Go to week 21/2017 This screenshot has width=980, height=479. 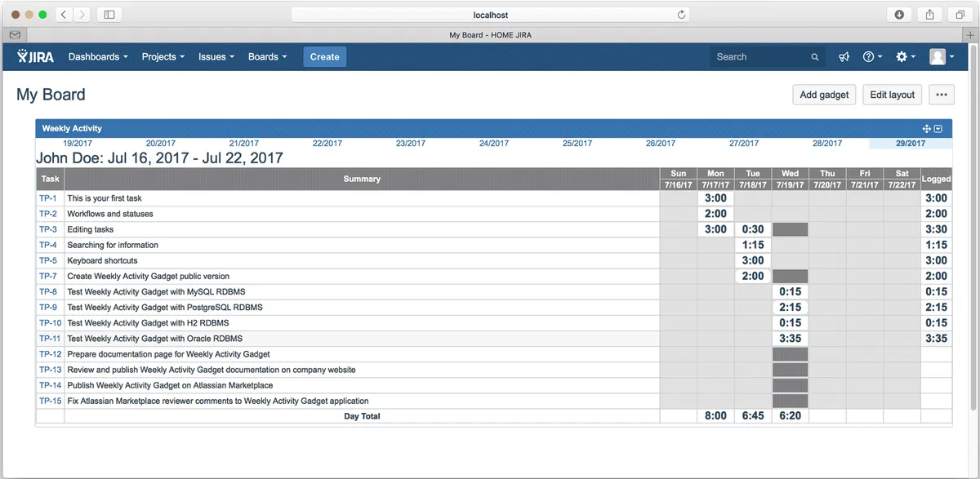click(244, 144)
